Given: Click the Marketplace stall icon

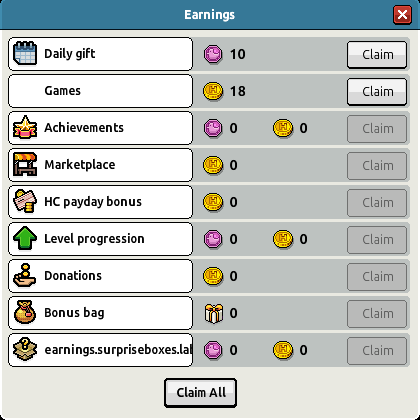Looking at the screenshot, I should [x=25, y=164].
